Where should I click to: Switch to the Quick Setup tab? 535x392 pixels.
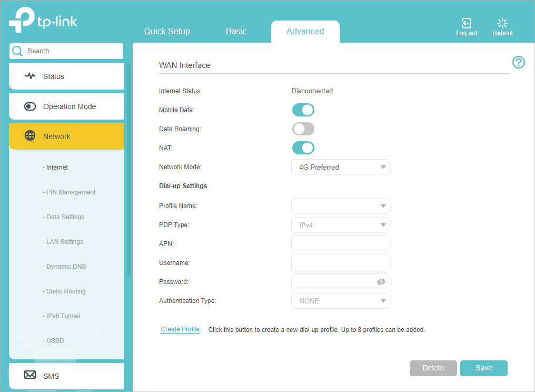(x=167, y=32)
